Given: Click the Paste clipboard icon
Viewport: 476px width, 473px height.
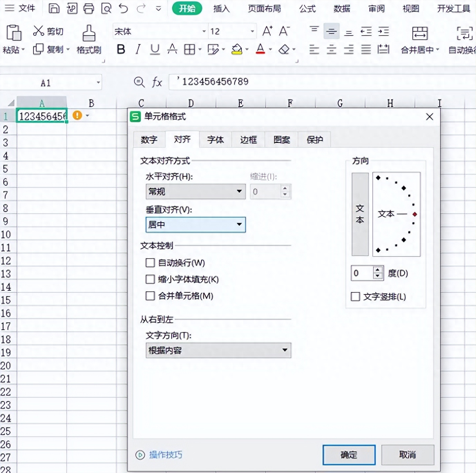Looking at the screenshot, I should (x=14, y=33).
